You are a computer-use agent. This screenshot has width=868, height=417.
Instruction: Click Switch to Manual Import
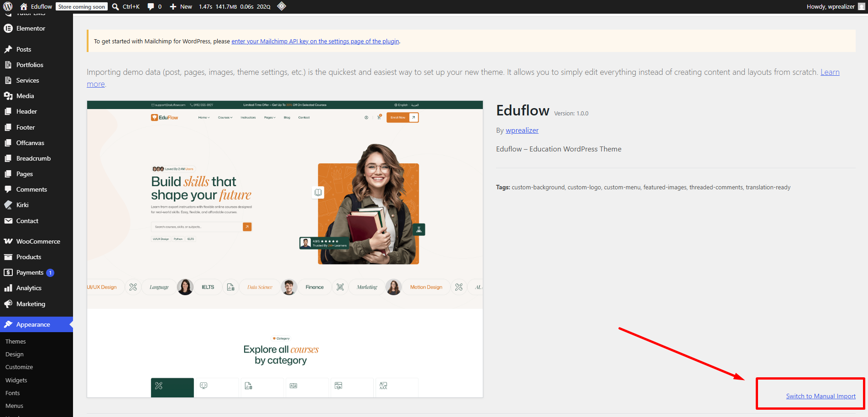point(821,396)
